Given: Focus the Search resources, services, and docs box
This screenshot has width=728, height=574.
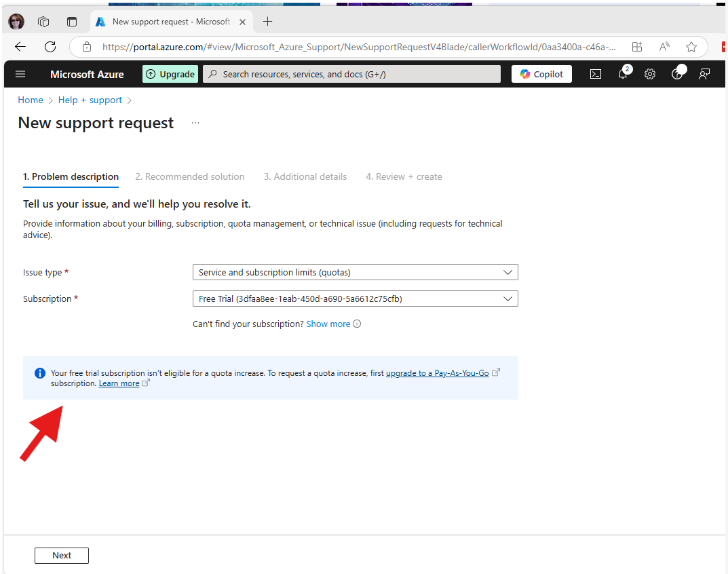Looking at the screenshot, I should [352, 75].
